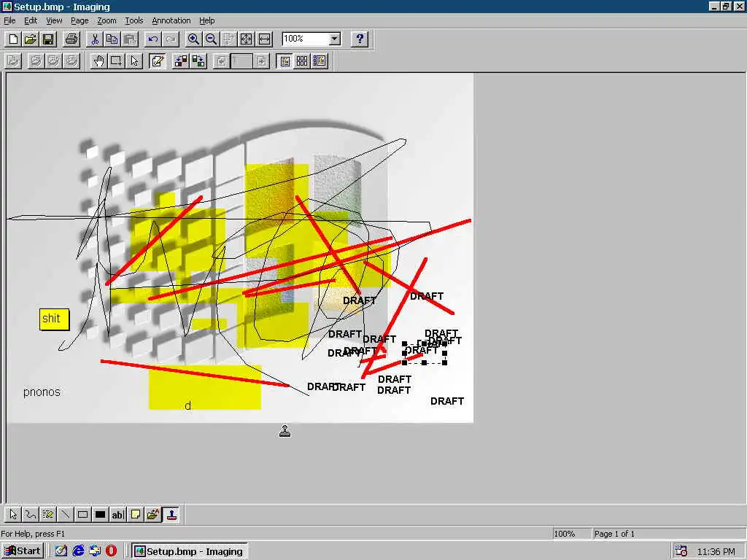The height and width of the screenshot is (560, 747).
Task: Select the Drag hand tool
Action: (98, 61)
